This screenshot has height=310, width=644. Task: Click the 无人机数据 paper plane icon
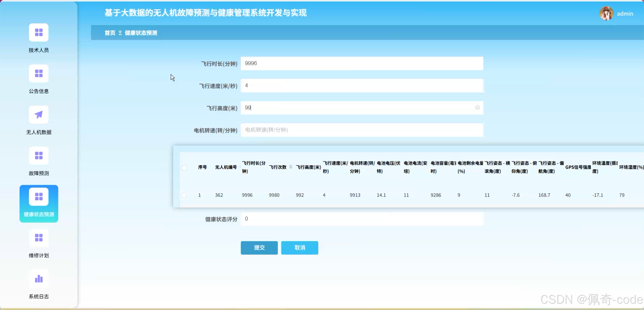[39, 115]
